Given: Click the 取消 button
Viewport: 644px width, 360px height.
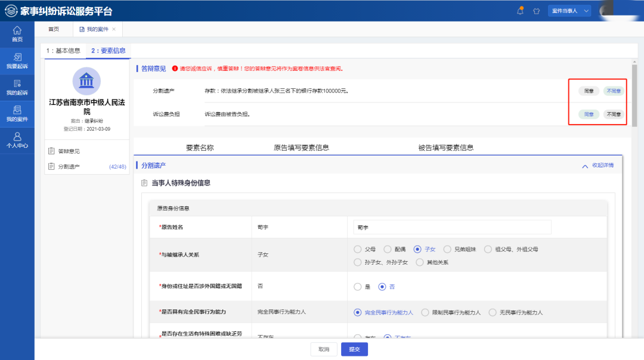Looking at the screenshot, I should (x=324, y=349).
